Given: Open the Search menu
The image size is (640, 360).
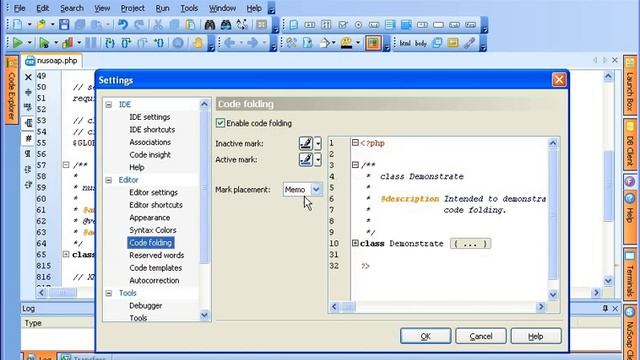Looking at the screenshot, I should tap(71, 8).
